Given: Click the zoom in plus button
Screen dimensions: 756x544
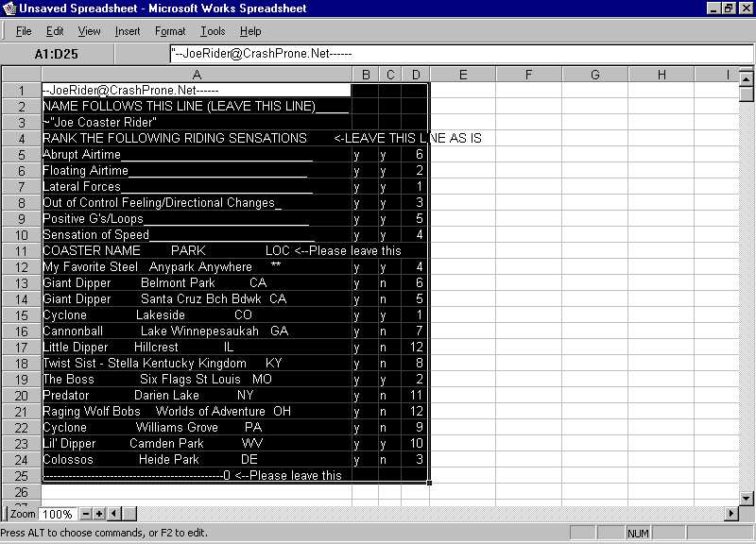Looking at the screenshot, I should 99,514.
